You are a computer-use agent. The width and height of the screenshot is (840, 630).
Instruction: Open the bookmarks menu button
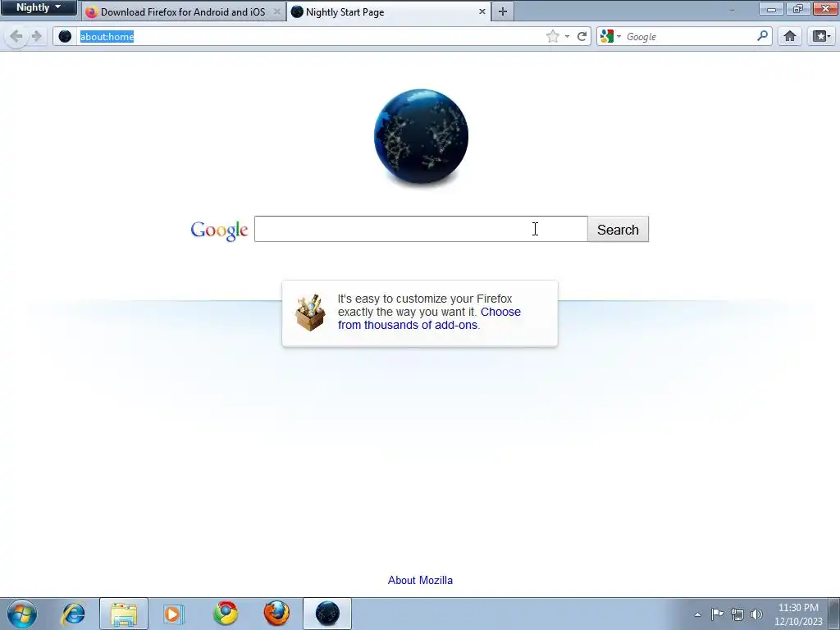(x=821, y=36)
